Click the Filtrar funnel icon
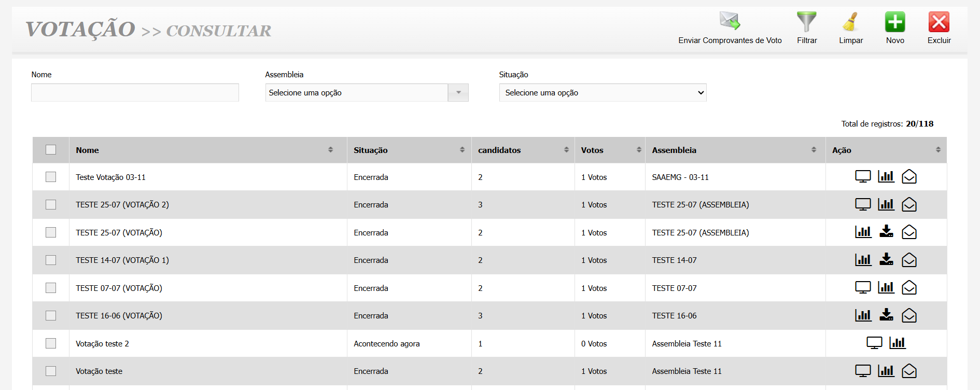The image size is (980, 390). (x=806, y=22)
